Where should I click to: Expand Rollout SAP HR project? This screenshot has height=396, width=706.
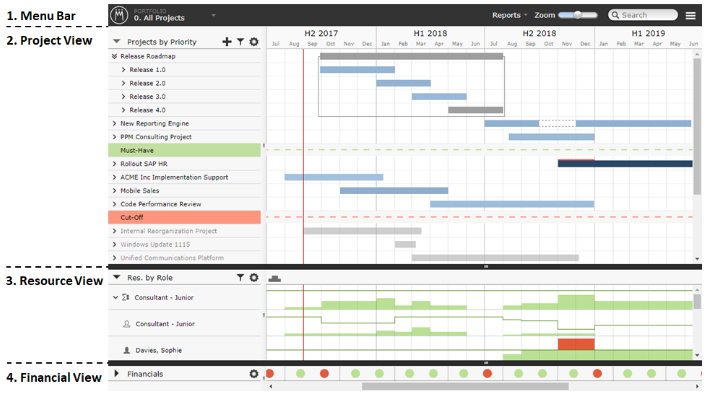114,164
